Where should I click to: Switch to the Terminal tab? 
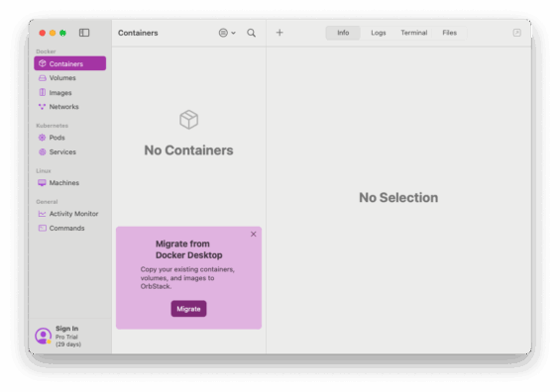[x=414, y=33]
